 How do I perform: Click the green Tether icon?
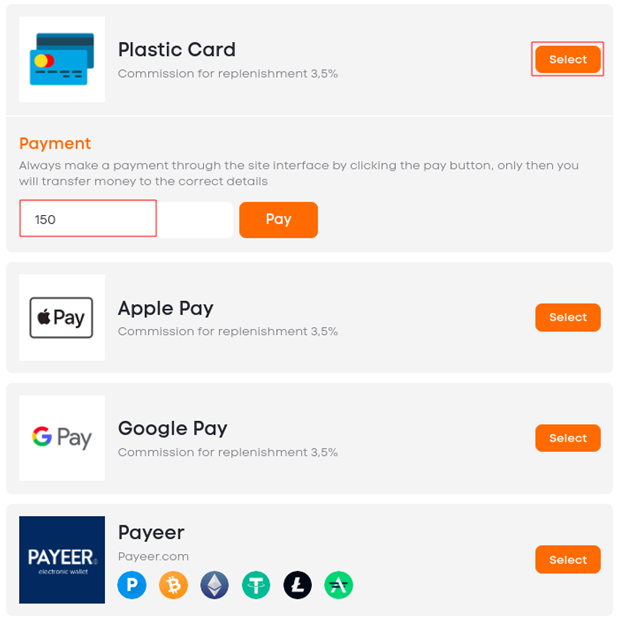click(256, 585)
